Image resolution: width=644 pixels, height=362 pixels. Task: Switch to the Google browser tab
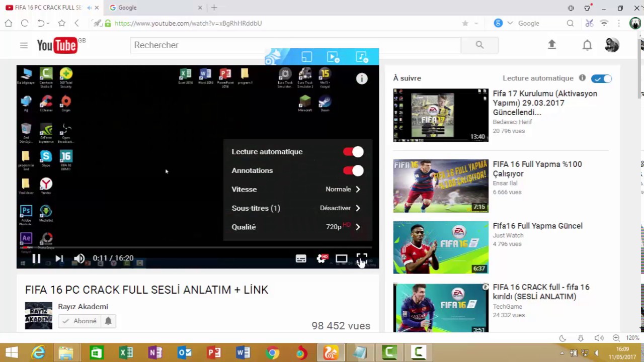155,8
